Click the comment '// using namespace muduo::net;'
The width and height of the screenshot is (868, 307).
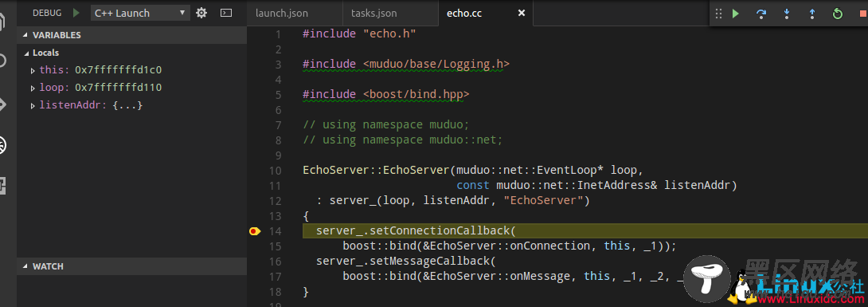(x=402, y=140)
